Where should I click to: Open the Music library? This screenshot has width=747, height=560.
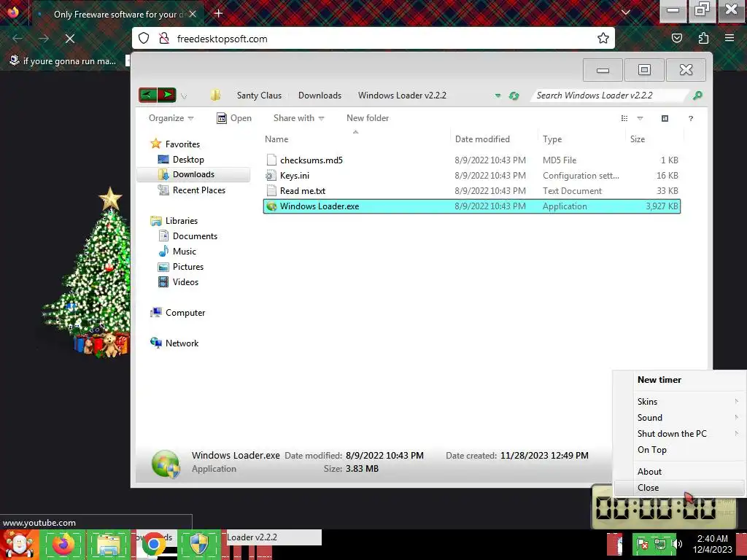(x=185, y=251)
